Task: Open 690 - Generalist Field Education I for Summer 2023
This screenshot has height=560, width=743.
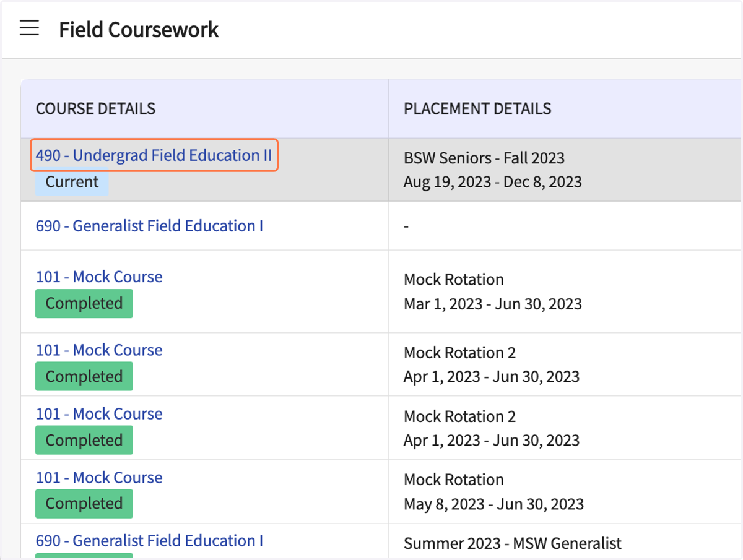Action: point(149,540)
